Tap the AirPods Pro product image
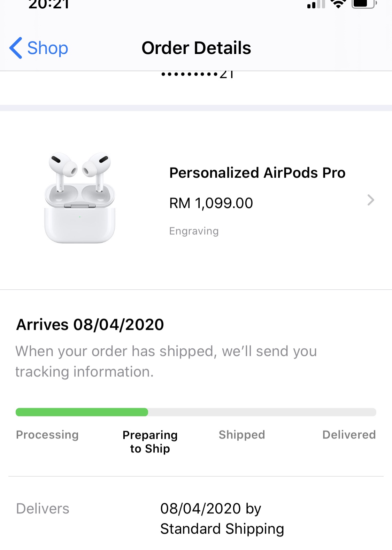This screenshot has height=550, width=392. [80, 197]
